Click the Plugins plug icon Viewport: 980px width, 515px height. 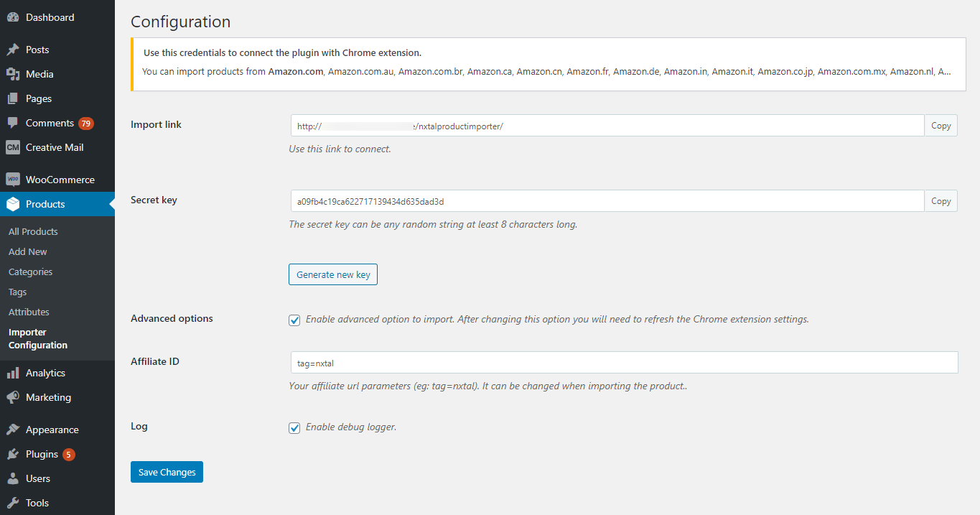[13, 454]
